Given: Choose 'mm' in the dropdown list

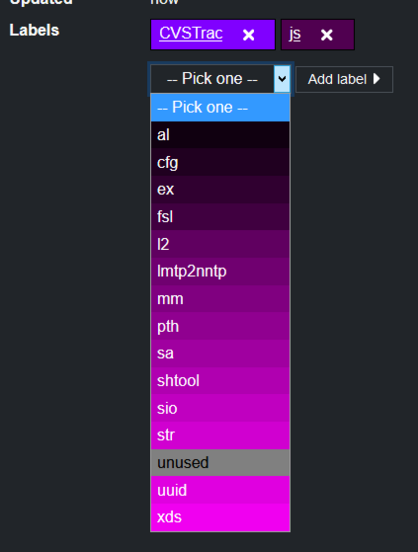Looking at the screenshot, I should 220,299.
